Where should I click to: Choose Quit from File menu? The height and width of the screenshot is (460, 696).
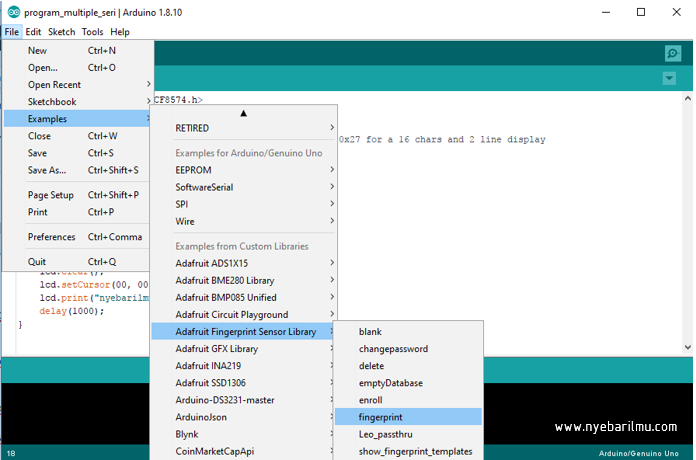coord(77,262)
